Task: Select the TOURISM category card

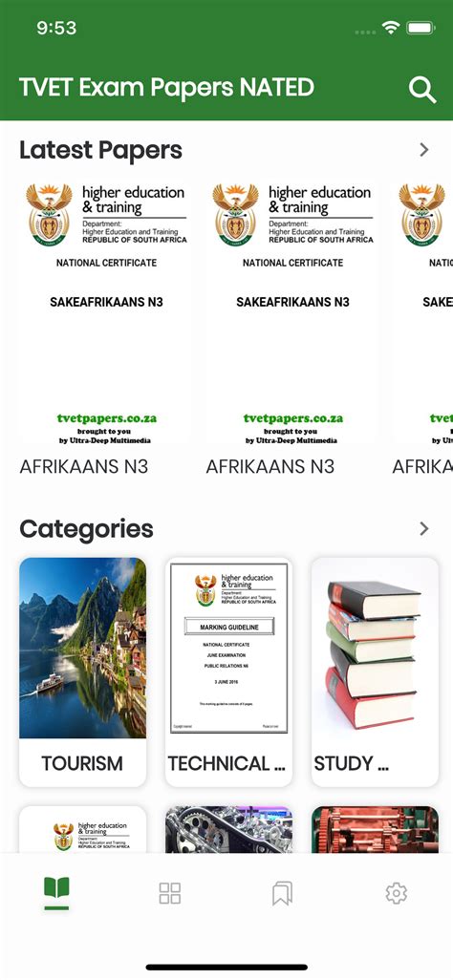Action: pyautogui.click(x=82, y=671)
